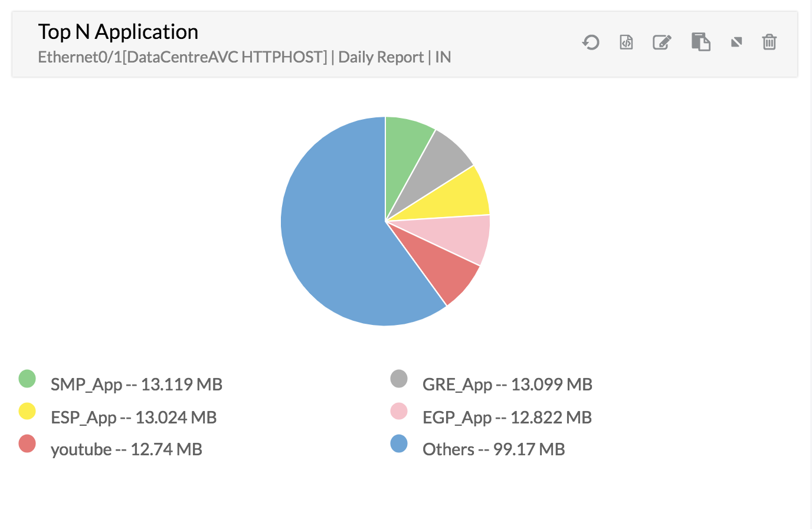Screen dimensions: 812x529
Task: Toggle ESP_App yellow legend dot
Action: pos(27,411)
